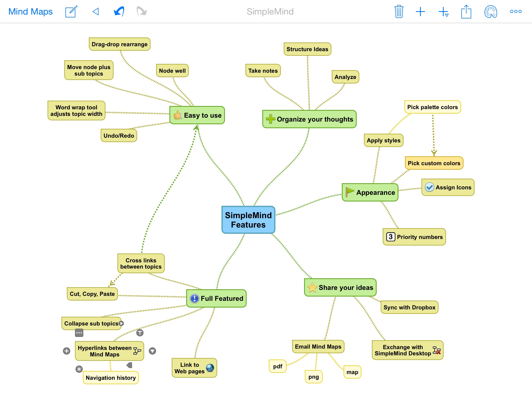The width and height of the screenshot is (532, 399).
Task: Select the png topic
Action: click(x=314, y=377)
